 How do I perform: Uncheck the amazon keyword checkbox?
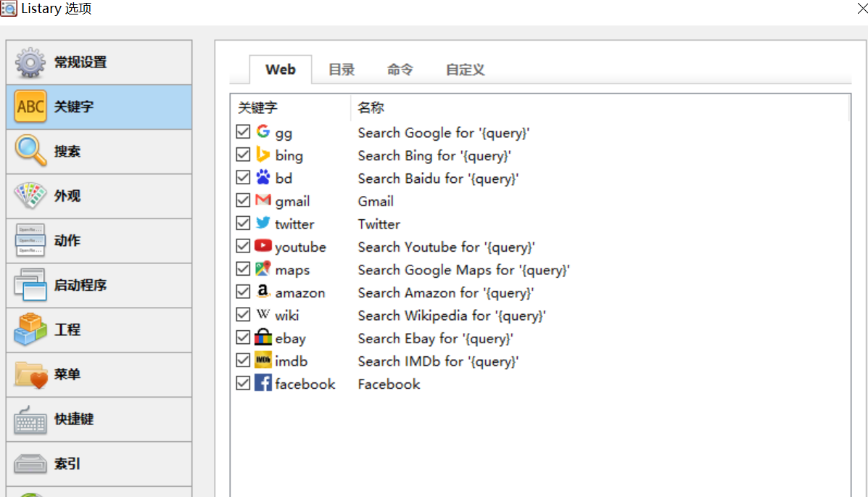click(x=243, y=292)
